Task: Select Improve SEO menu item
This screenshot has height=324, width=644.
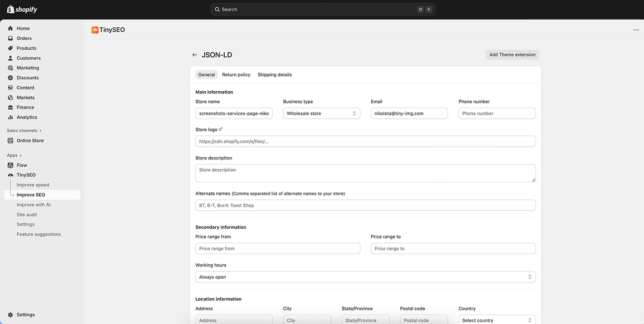Action: [42, 195]
